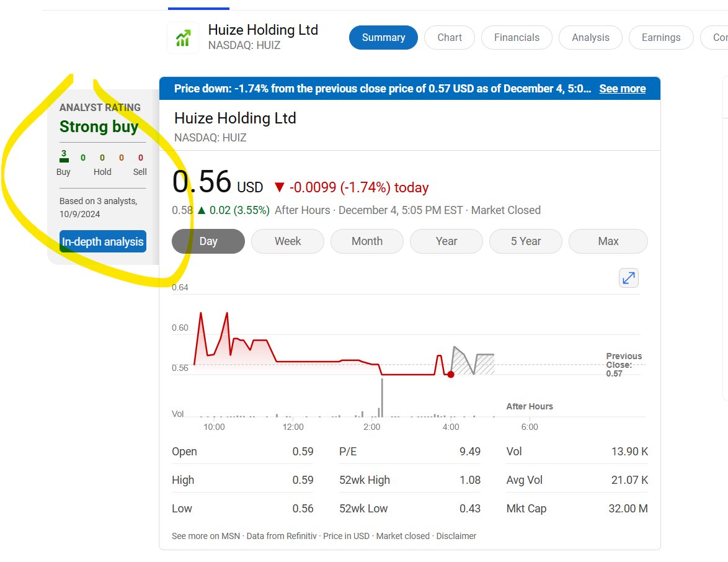Click the after-hours 0.02 (3.55%) change
728x562 pixels.
[x=234, y=210]
